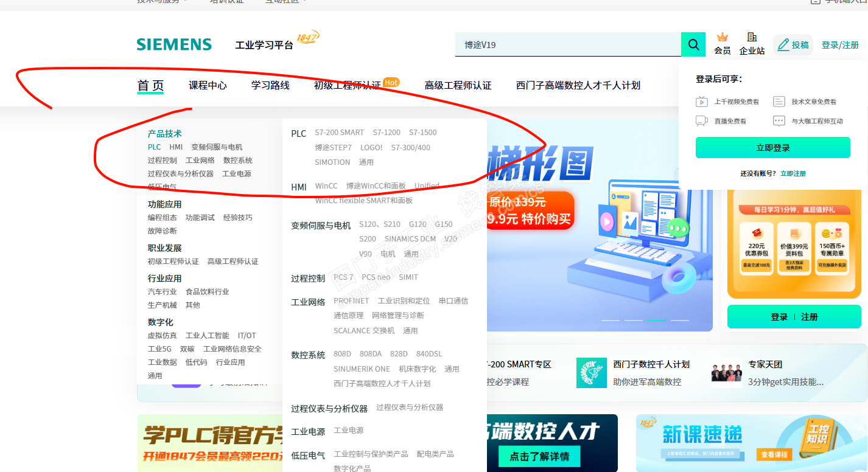868x472 pixels.
Task: Select the green PLC link under 产品技术
Action: (155, 147)
